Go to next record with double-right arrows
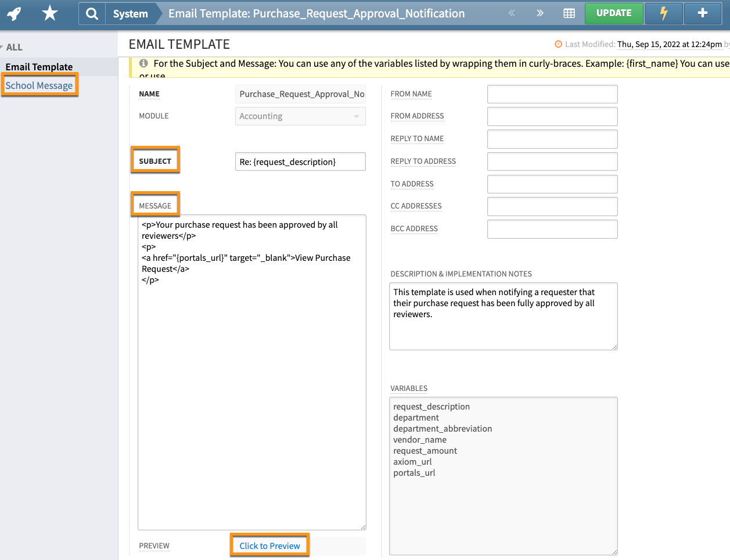730x560 pixels. [x=540, y=13]
